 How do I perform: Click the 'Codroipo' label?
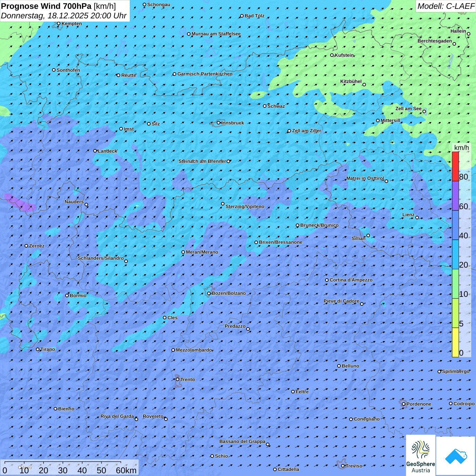(x=464, y=404)
